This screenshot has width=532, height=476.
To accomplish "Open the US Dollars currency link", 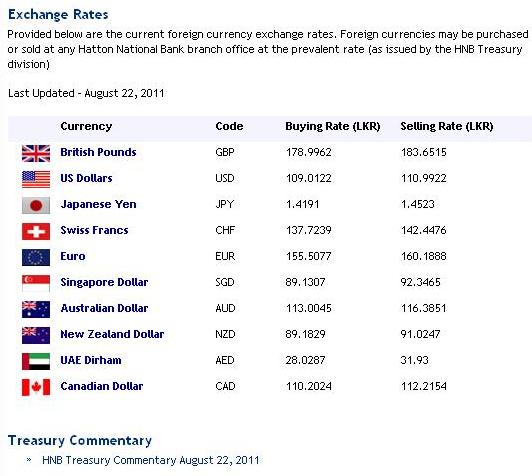I will [x=86, y=178].
